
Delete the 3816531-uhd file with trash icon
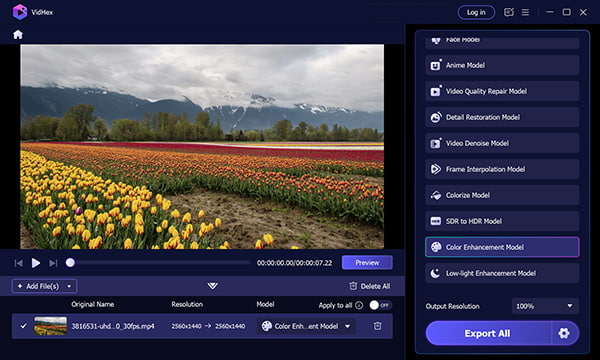click(377, 326)
